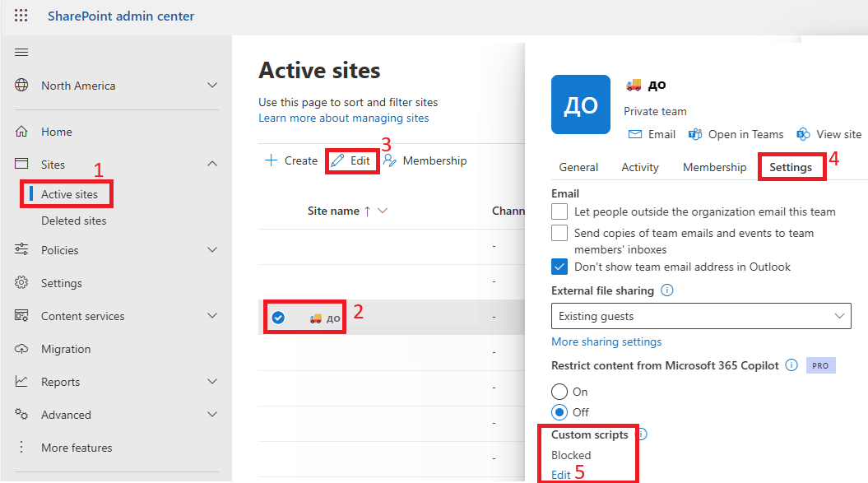Select the Off radio for Restrict content
The width and height of the screenshot is (868, 483).
pos(559,412)
